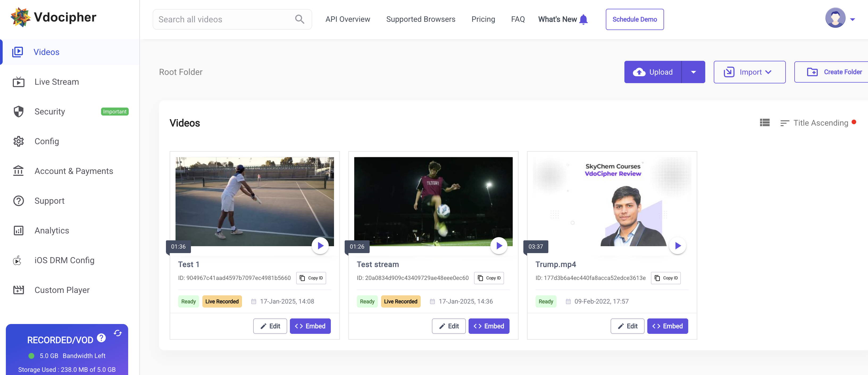Play the Test stream video thumbnail
Image resolution: width=868 pixels, height=375 pixels.
click(x=499, y=245)
